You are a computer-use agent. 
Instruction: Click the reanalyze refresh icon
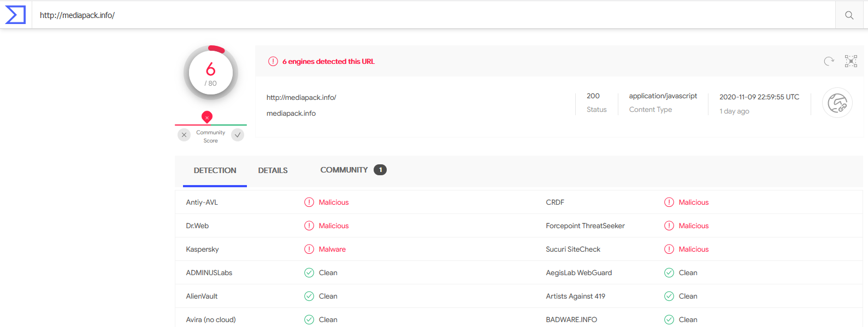click(829, 61)
